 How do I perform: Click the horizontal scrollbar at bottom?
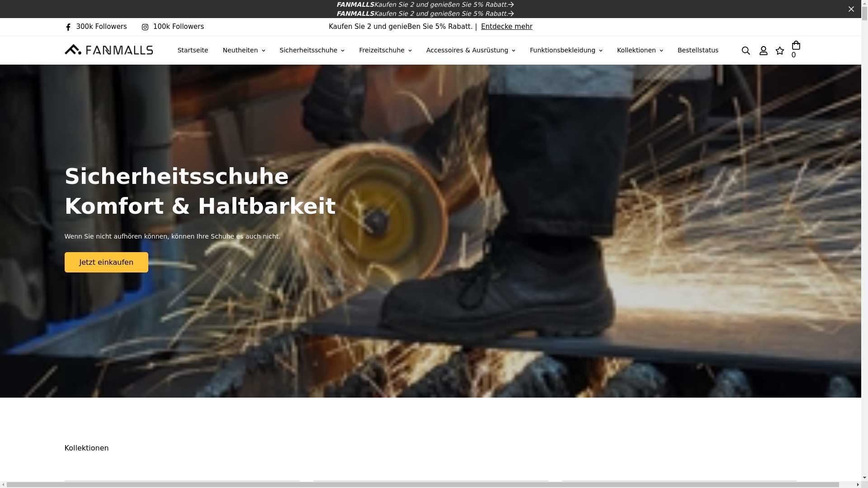[x=423, y=485]
